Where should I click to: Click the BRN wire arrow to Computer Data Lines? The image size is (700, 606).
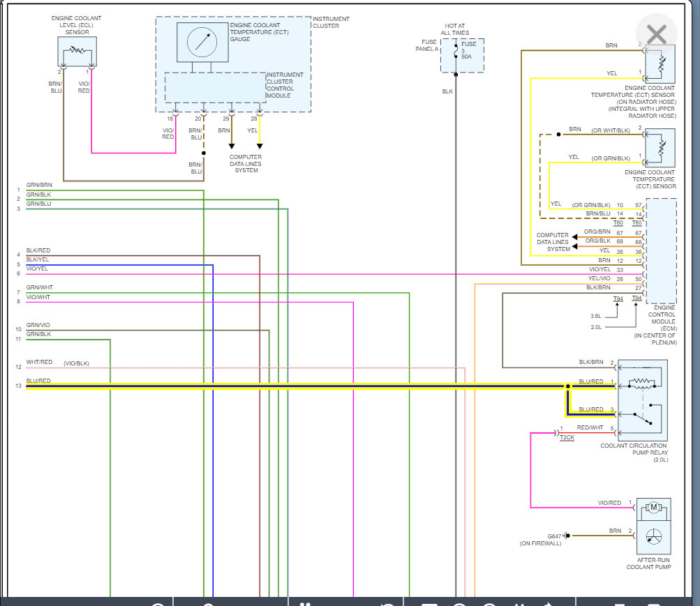[x=232, y=146]
